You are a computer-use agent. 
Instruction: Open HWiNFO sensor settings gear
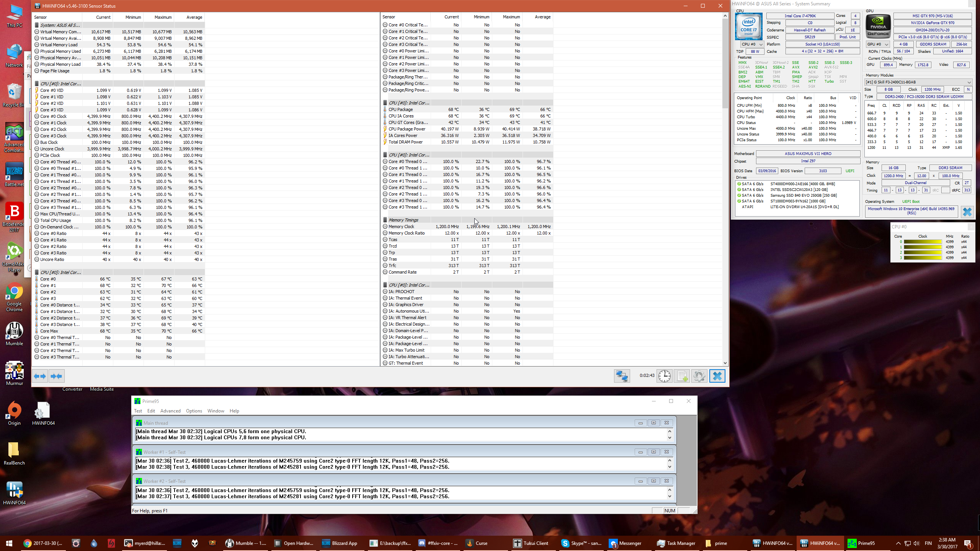point(699,376)
